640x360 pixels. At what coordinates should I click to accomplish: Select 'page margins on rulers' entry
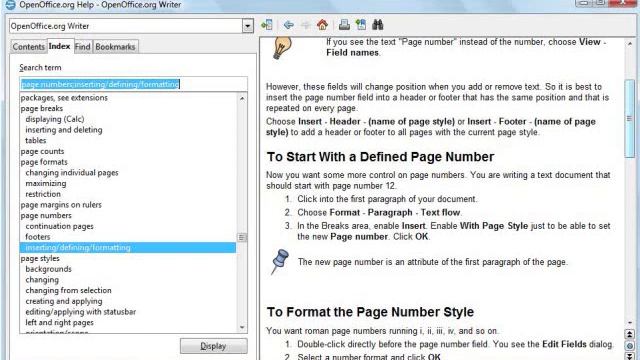[61, 205]
